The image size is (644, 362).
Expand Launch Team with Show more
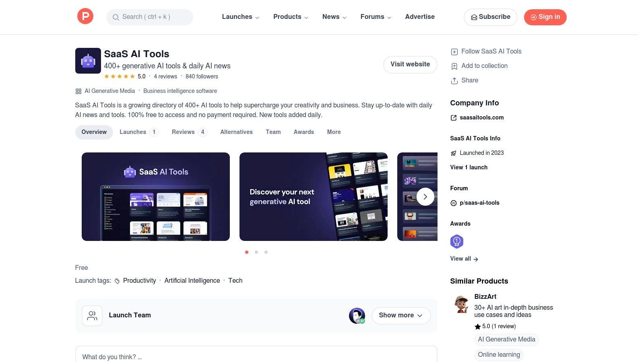pos(400,315)
